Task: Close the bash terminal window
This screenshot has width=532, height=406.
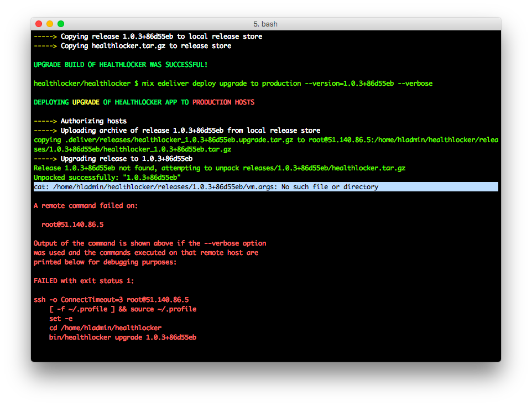Action: 39,24
